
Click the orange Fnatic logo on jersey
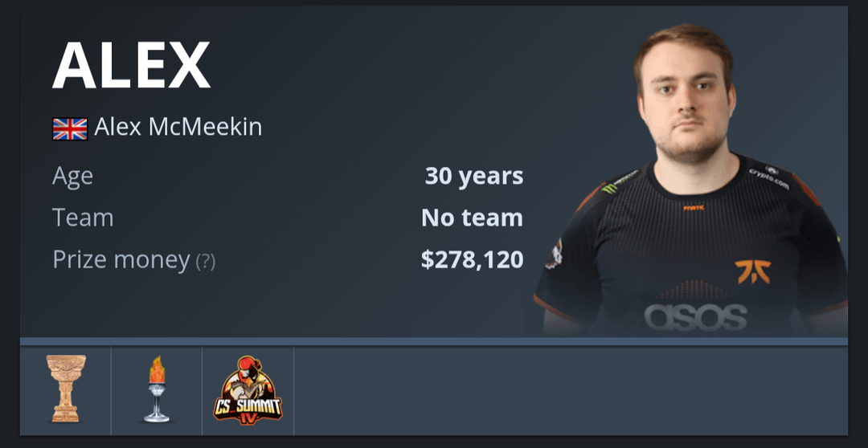(x=753, y=271)
